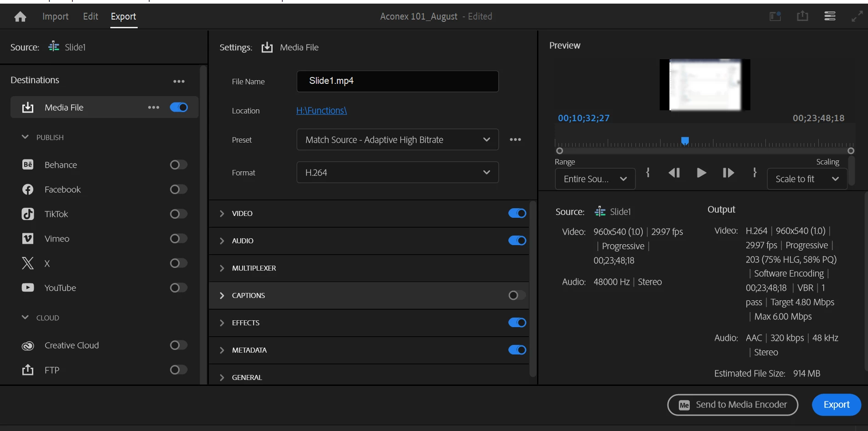Click the Behance icon
868x431 pixels.
point(28,164)
